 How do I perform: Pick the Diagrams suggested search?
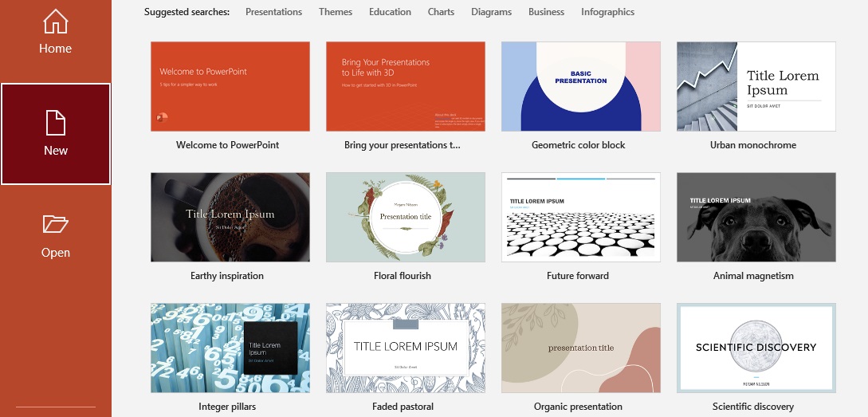click(491, 12)
